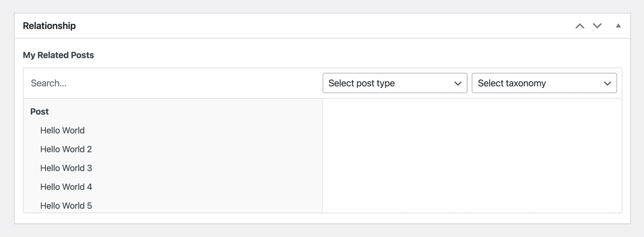
Task: Choose the Hello World 3 entry
Action: click(x=66, y=168)
